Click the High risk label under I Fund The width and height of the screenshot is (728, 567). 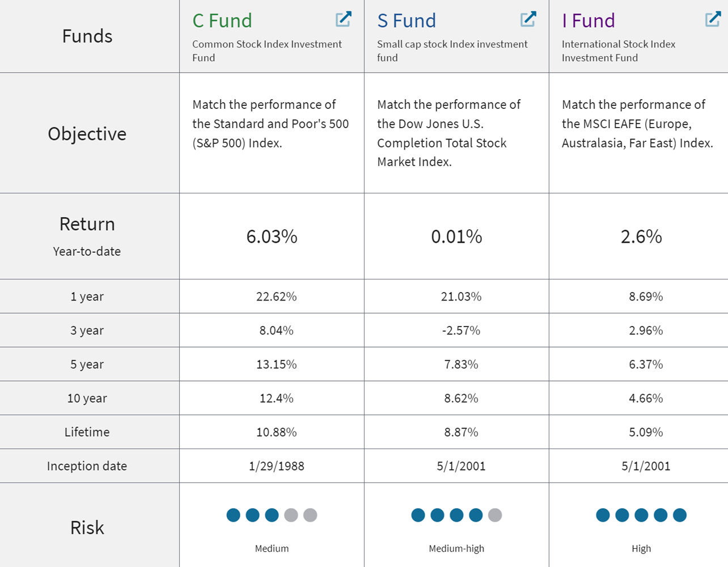[x=641, y=548]
